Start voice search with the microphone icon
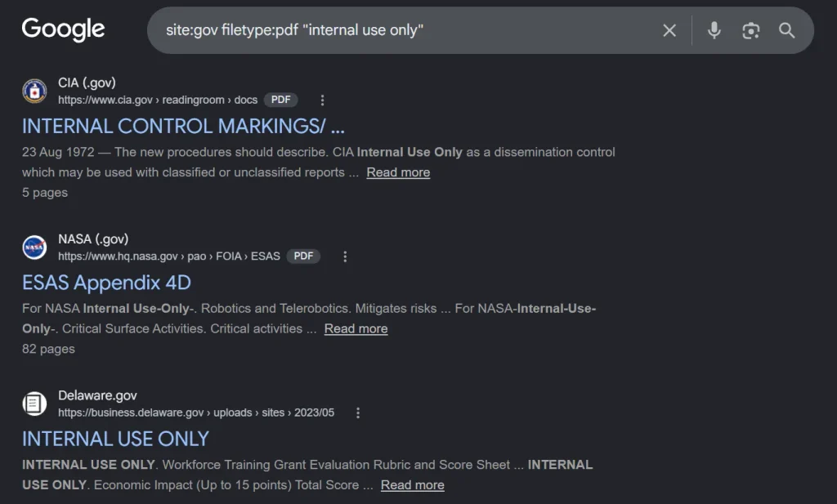 point(714,30)
